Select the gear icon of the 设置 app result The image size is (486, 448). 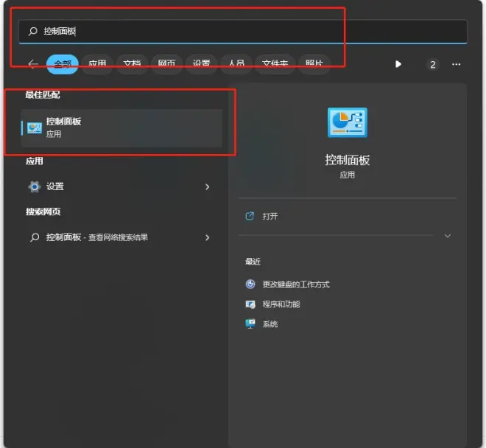pos(34,186)
